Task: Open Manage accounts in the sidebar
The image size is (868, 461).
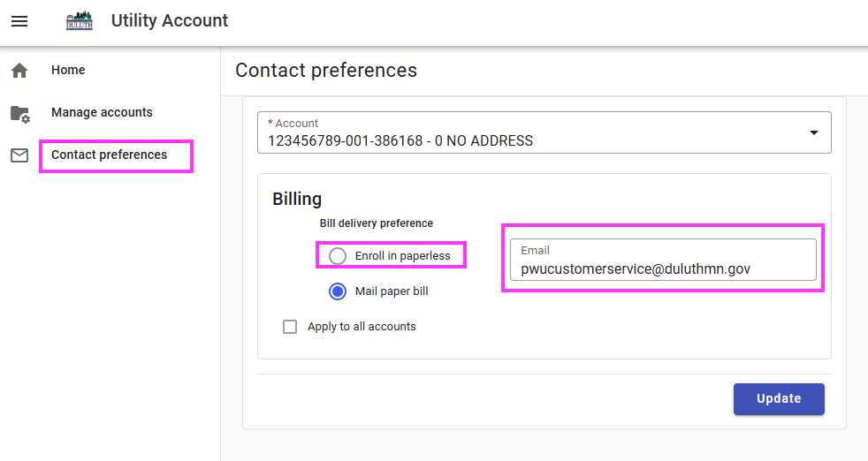Action: [x=102, y=113]
